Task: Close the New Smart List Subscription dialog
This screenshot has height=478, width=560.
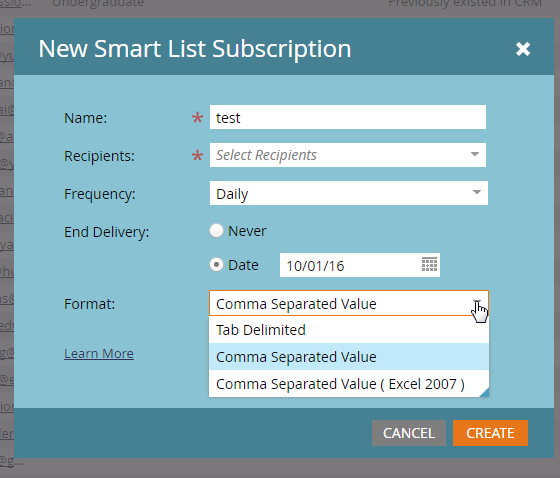Action: 523,49
